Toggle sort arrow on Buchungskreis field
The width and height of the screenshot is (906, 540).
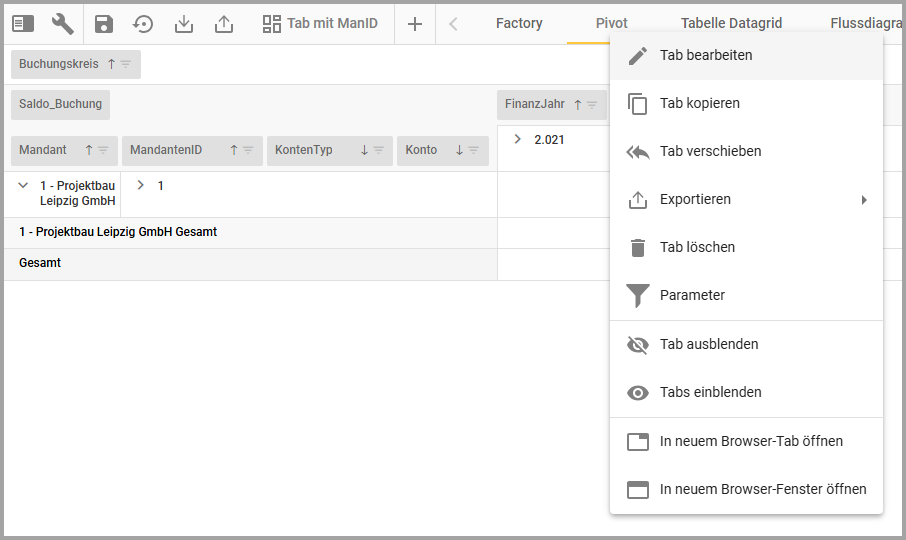tap(111, 64)
